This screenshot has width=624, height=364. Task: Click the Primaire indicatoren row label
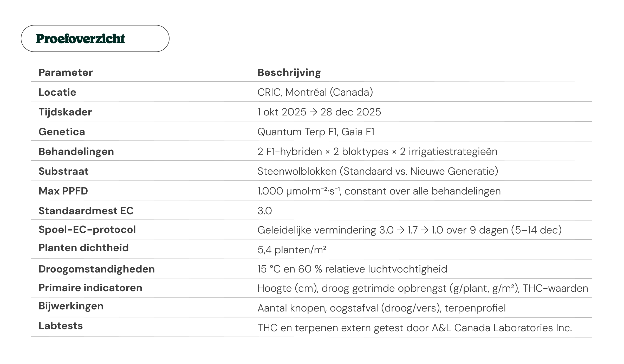90,288
